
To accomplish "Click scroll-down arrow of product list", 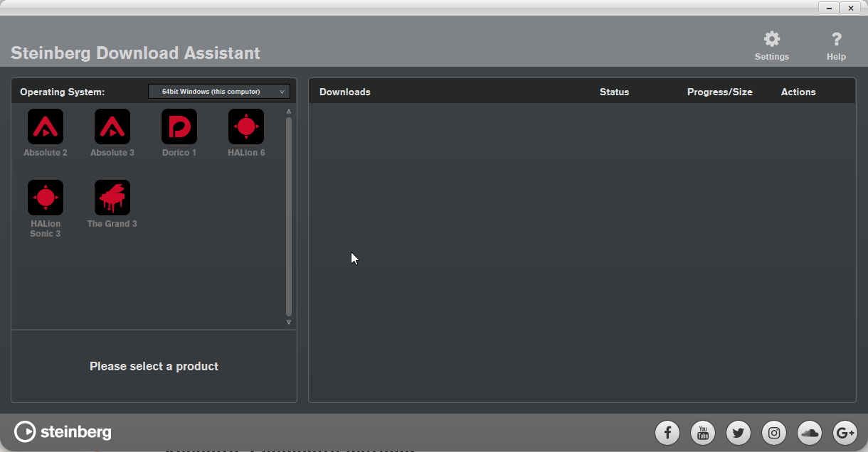I will click(289, 322).
